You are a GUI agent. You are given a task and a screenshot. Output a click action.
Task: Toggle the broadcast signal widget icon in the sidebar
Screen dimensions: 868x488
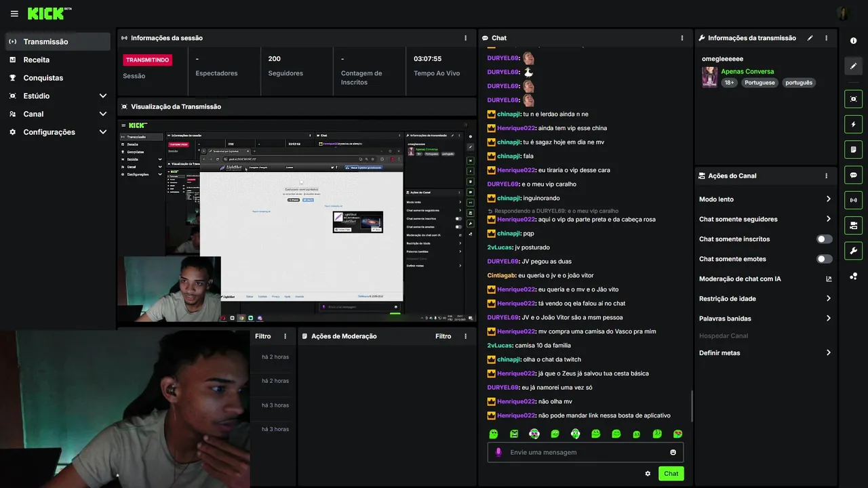coord(853,200)
